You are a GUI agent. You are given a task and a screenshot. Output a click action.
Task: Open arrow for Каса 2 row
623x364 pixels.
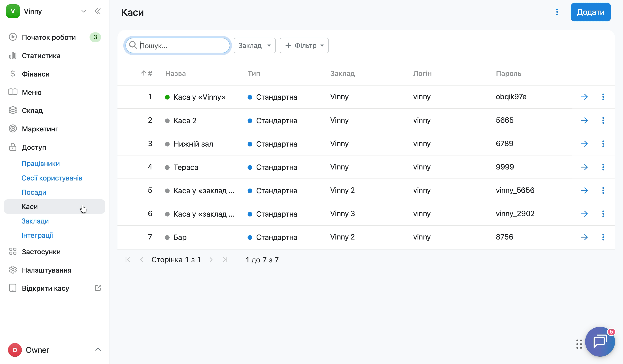[x=584, y=120]
